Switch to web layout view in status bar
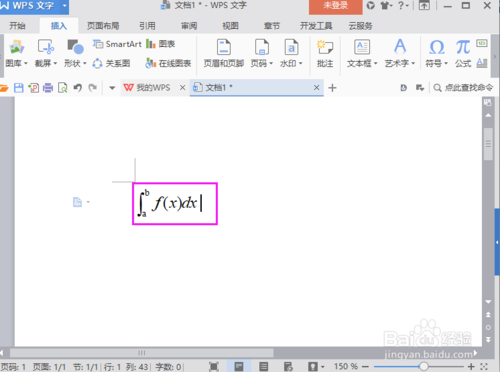The height and width of the screenshot is (372, 500). [288, 367]
